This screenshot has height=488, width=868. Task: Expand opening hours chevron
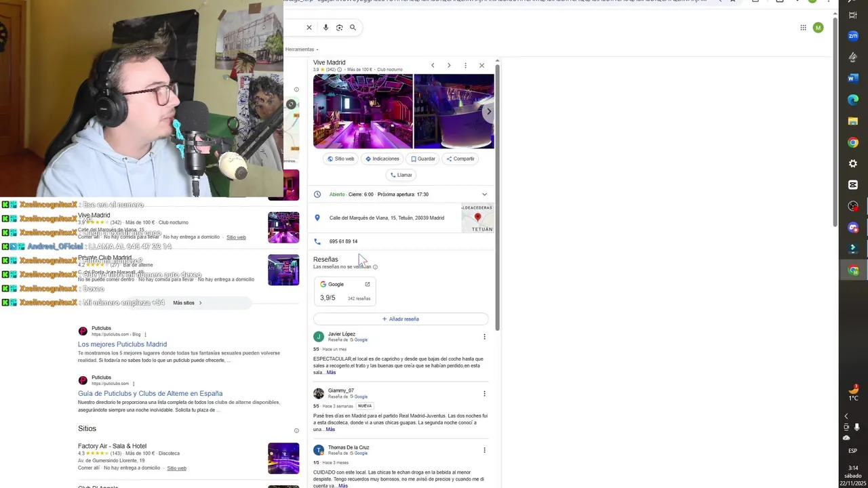[484, 195]
